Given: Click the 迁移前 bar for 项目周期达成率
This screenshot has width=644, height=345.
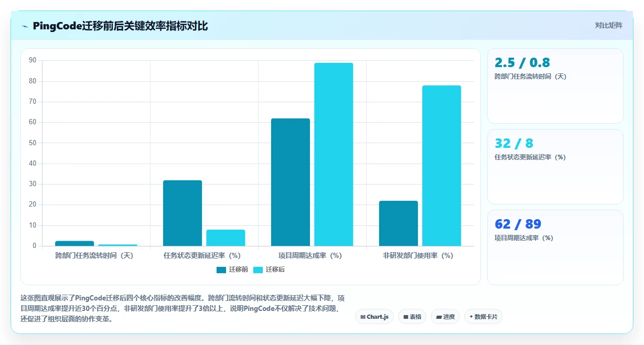Looking at the screenshot, I should (291, 182).
